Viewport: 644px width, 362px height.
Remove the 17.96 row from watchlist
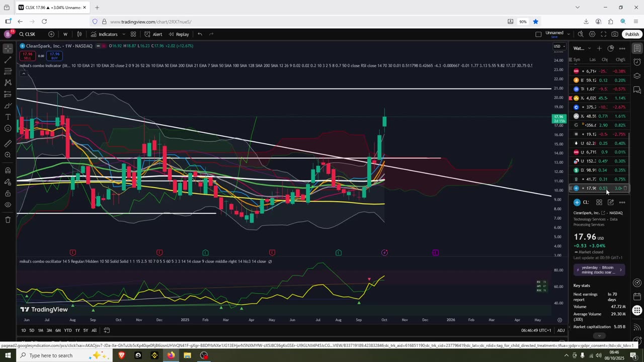click(625, 188)
